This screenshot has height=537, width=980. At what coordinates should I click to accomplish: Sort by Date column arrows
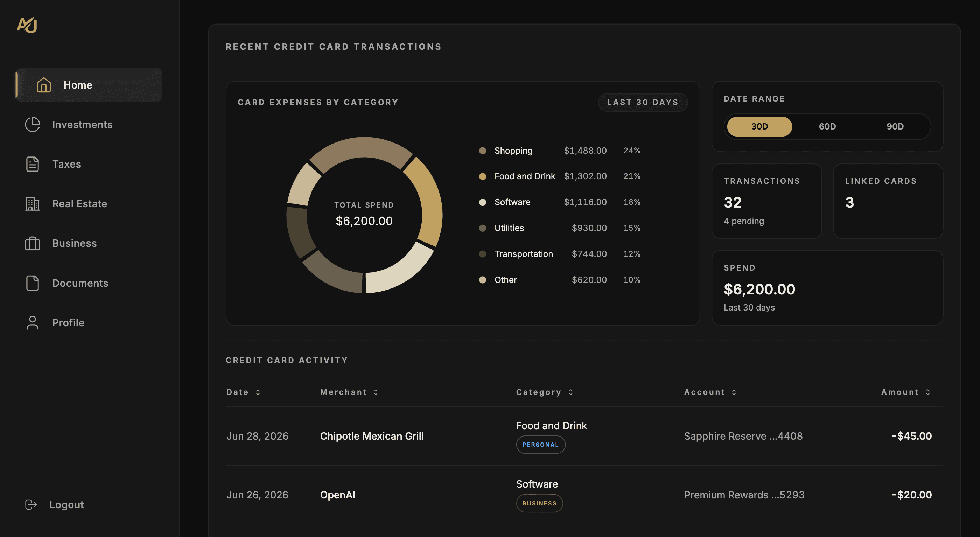coord(258,392)
